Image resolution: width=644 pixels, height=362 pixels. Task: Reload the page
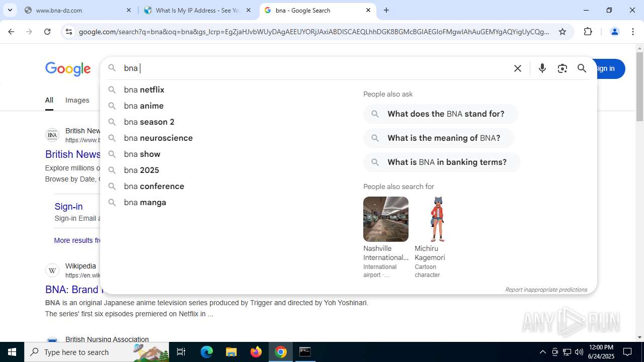tap(47, 32)
